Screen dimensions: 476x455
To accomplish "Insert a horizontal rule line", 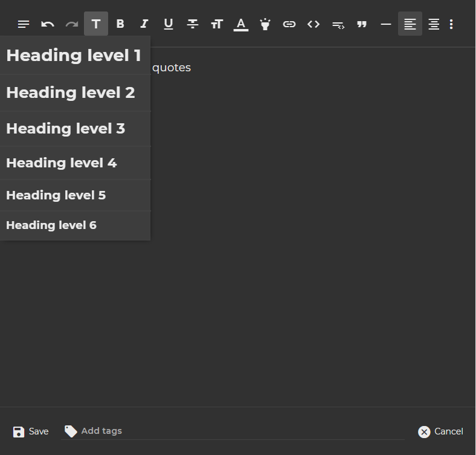I will (x=386, y=24).
